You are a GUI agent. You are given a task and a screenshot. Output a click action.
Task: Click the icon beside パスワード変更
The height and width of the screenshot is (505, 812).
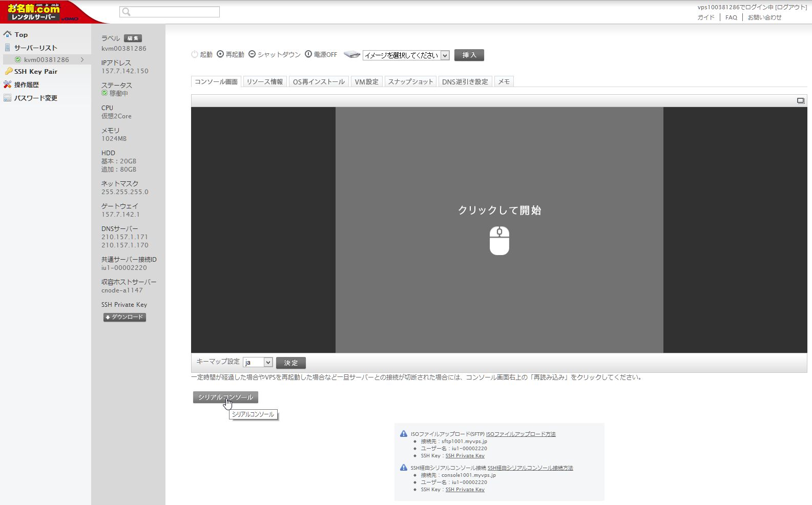point(7,98)
